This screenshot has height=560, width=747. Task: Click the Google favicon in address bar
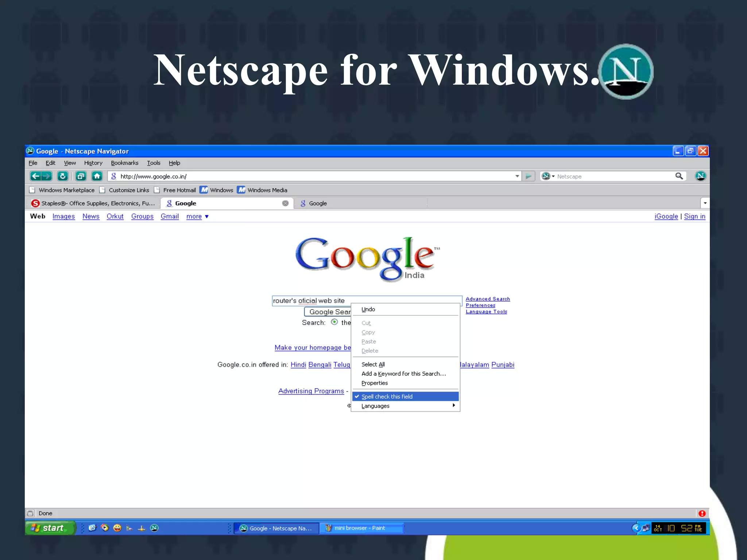point(113,176)
